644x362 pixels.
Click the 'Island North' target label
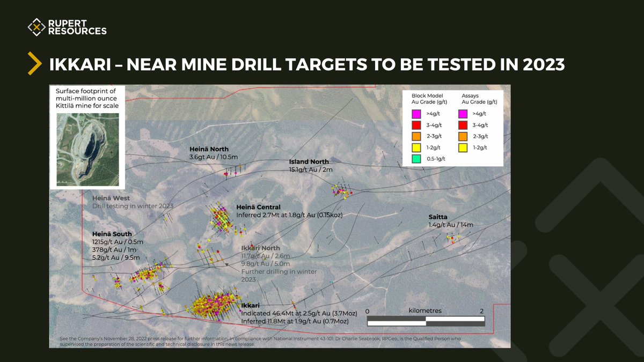[x=309, y=161]
